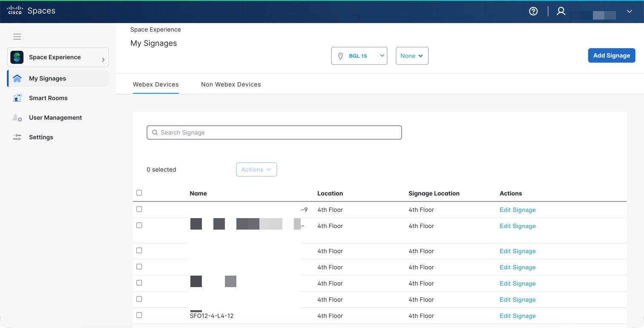644x328 pixels.
Task: Click the Cisco logo in header
Action: [x=15, y=11]
